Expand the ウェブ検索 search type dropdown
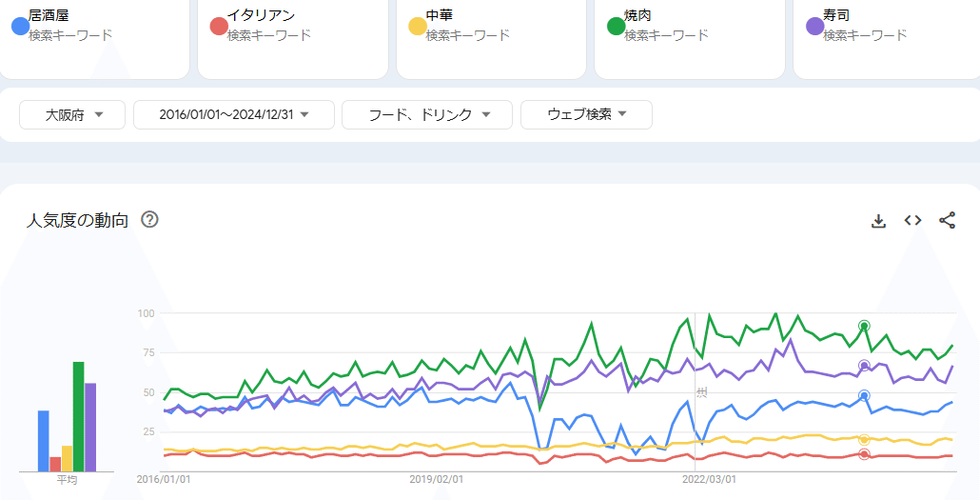 [x=586, y=114]
